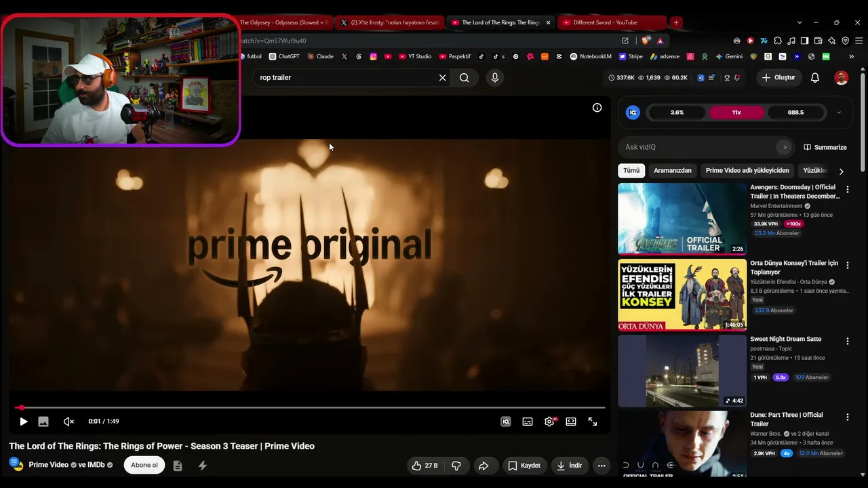Screen dimensions: 868x488
Task: Enter fullscreen mode in the player
Action: click(593, 422)
